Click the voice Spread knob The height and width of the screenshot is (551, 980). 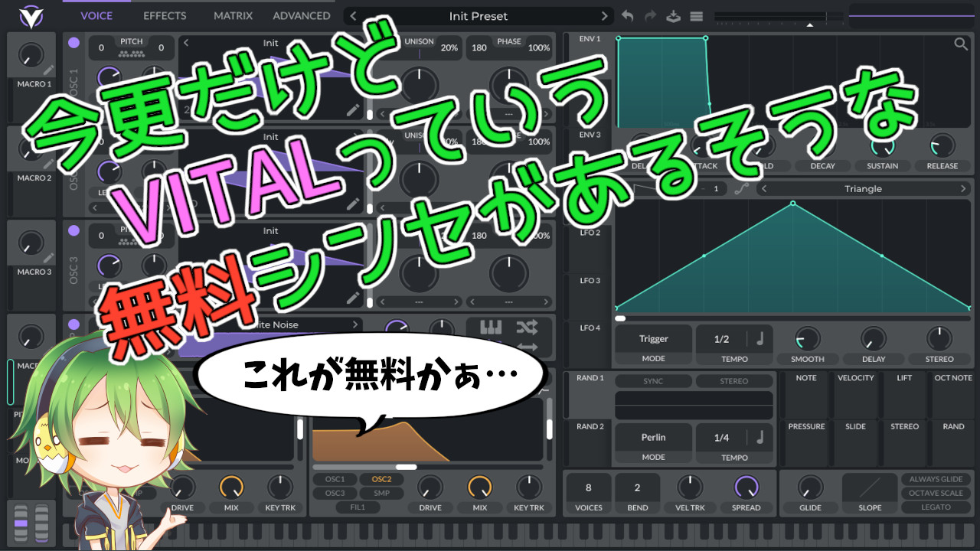pyautogui.click(x=746, y=487)
